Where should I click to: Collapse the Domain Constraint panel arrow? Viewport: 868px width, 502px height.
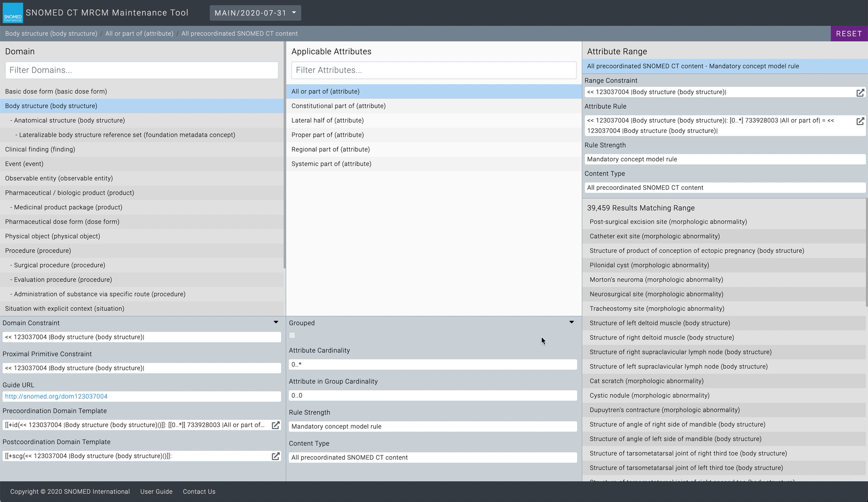(276, 322)
